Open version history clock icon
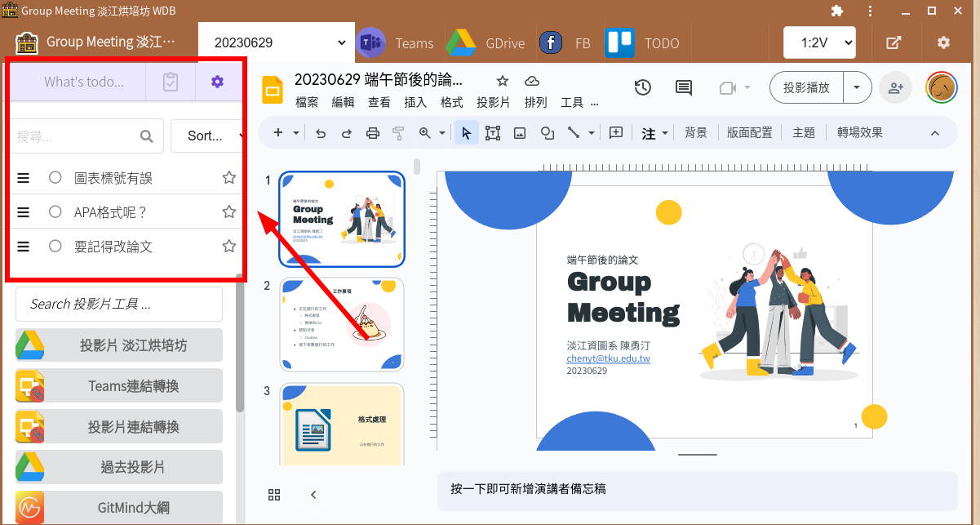Viewport: 980px width, 525px height. (643, 87)
